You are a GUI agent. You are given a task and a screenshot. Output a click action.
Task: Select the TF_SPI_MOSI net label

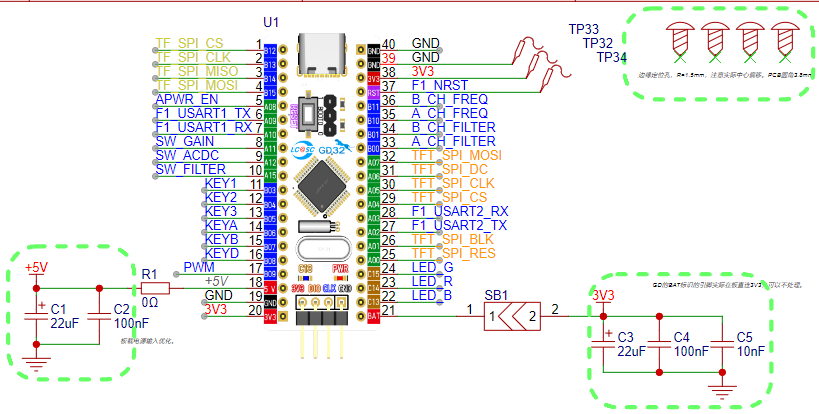tap(196, 85)
